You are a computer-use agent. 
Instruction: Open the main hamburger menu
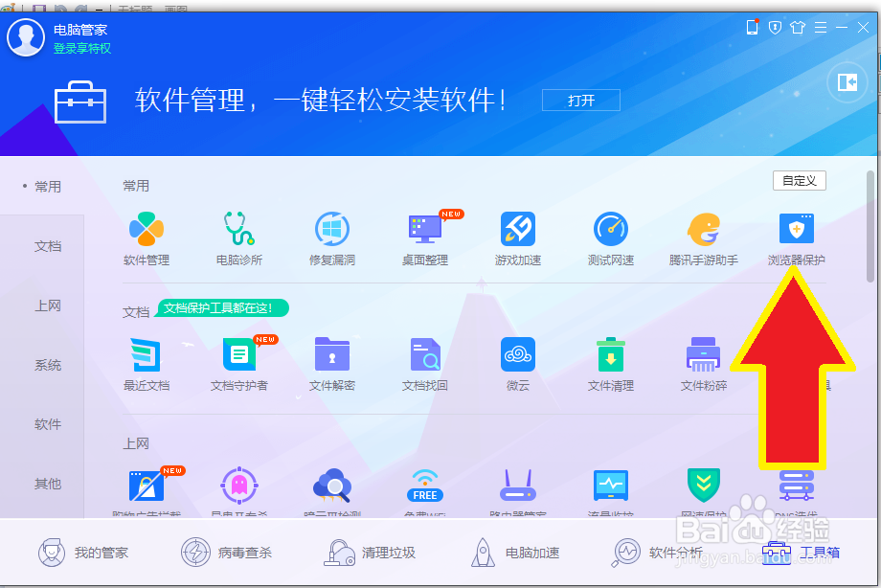pyautogui.click(x=821, y=27)
